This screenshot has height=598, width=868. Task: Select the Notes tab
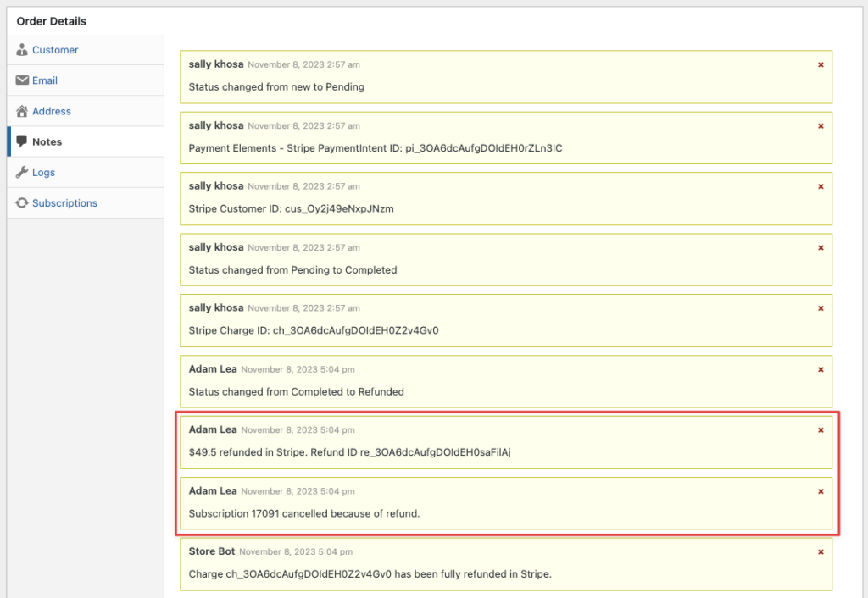click(x=47, y=141)
